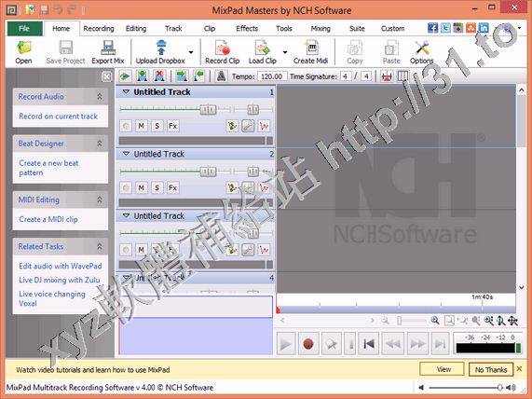This screenshot has width=532, height=399.
Task: Click the zoom in magnifier icon
Action: click(x=434, y=320)
